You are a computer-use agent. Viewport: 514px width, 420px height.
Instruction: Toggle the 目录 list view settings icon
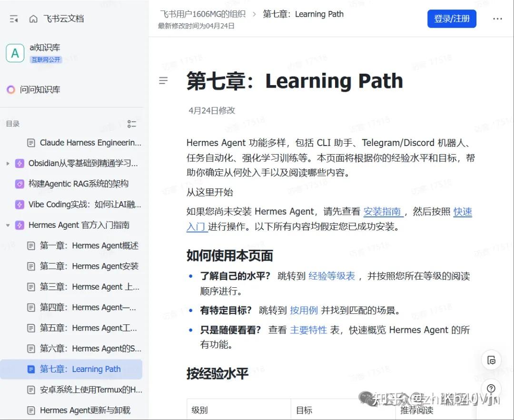tap(132, 124)
